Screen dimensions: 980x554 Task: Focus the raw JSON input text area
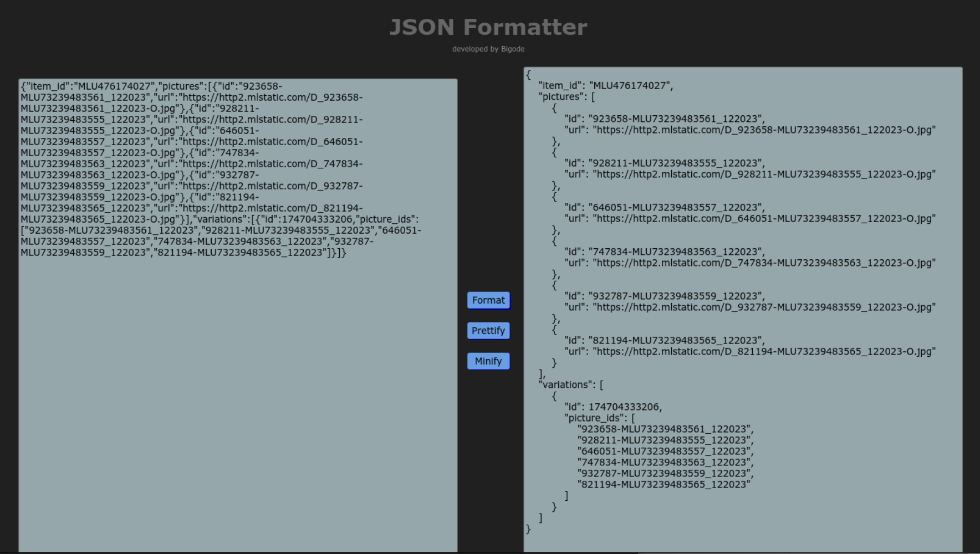click(238, 315)
